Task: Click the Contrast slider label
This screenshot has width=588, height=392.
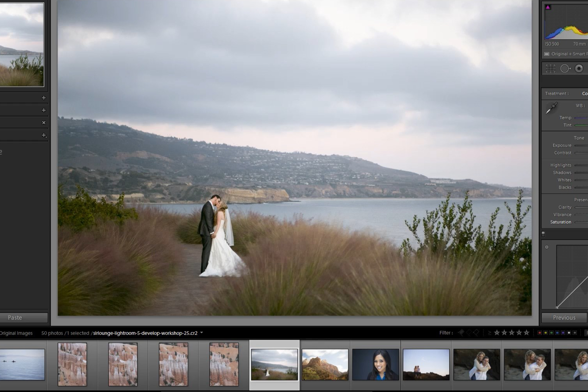Action: [x=563, y=153]
